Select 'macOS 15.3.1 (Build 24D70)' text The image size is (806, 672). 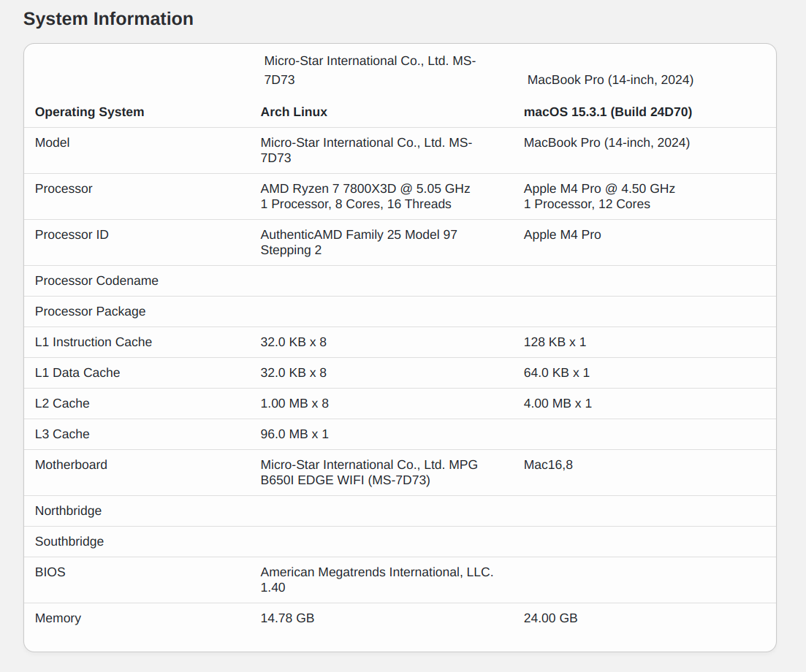coord(607,112)
